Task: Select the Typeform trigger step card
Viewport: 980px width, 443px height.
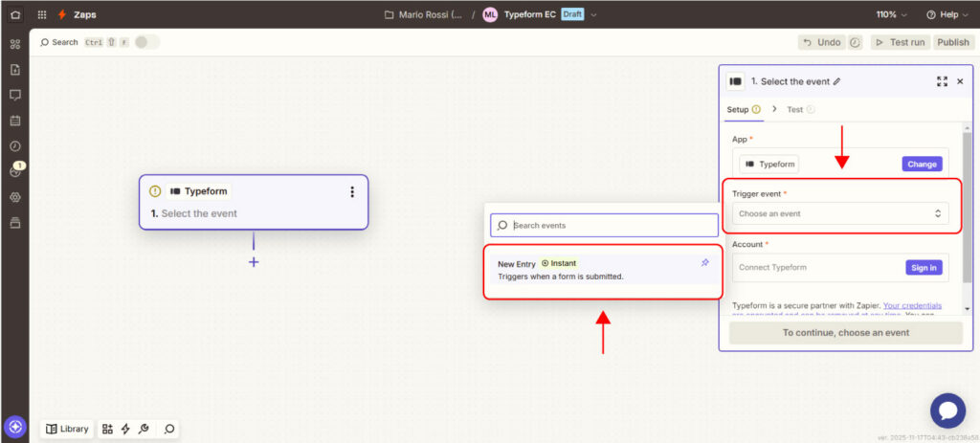Action: (x=253, y=202)
